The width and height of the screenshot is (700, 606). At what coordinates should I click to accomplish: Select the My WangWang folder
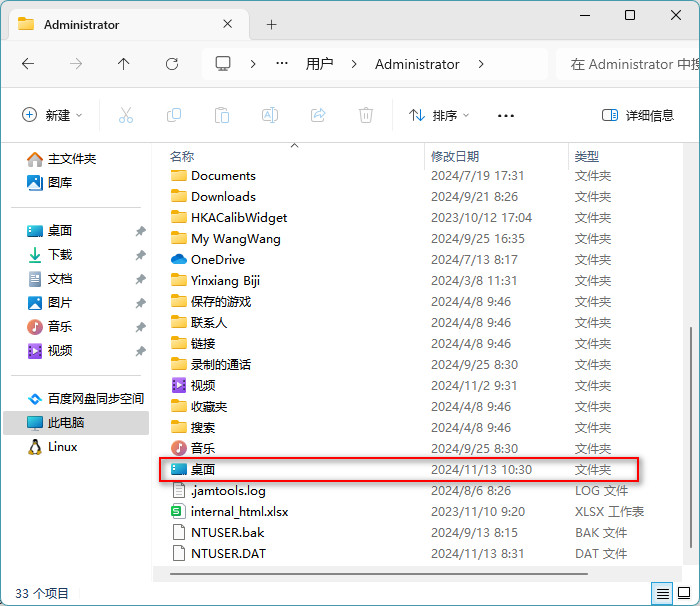point(236,238)
